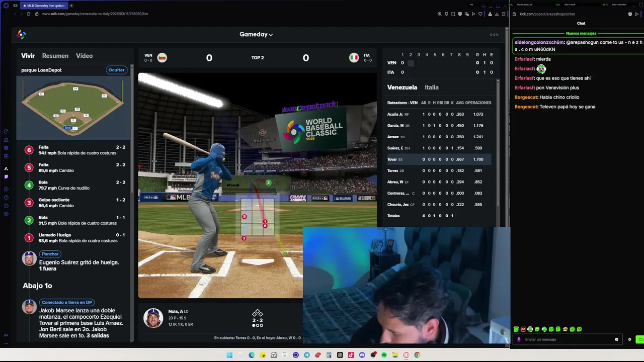The height and width of the screenshot is (362, 644).
Task: Click inning 2 cell in the line score
Action: click(x=411, y=63)
